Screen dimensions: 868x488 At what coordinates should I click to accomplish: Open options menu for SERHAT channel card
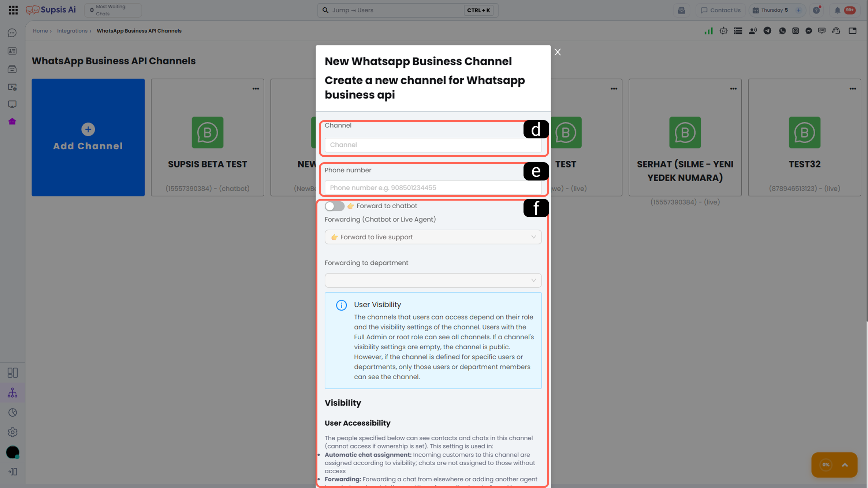[733, 89]
